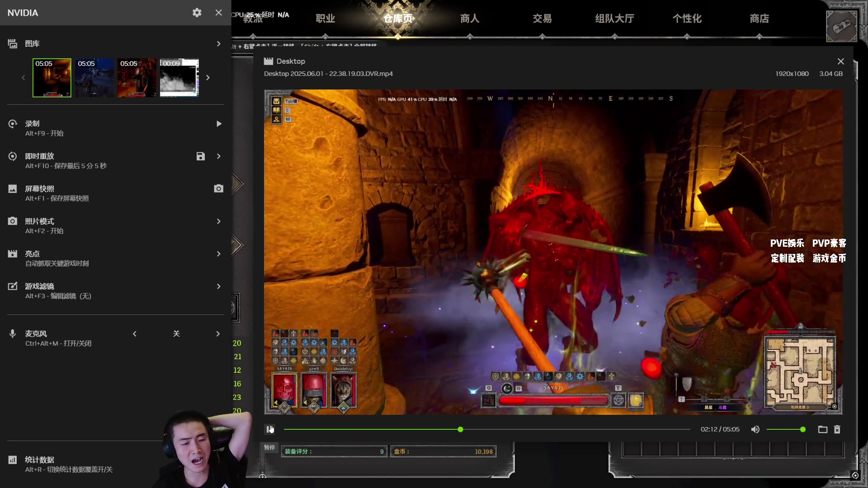
Task: Close the Desktop video viewer
Action: click(x=840, y=61)
